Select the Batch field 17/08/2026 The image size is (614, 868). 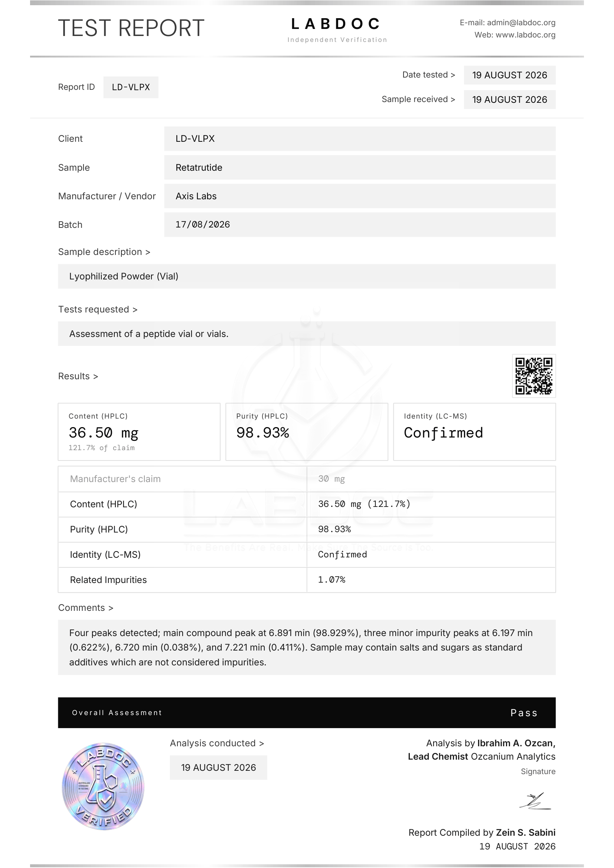360,225
